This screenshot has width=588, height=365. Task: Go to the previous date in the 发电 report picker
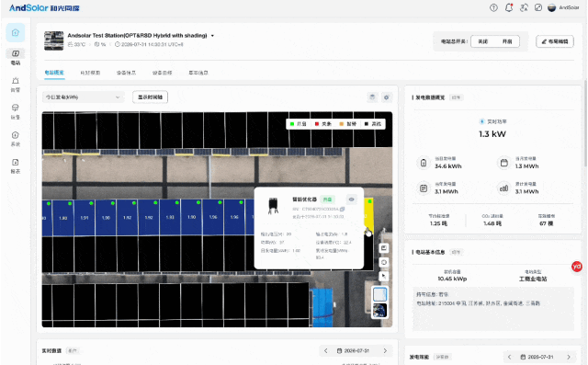509,357
